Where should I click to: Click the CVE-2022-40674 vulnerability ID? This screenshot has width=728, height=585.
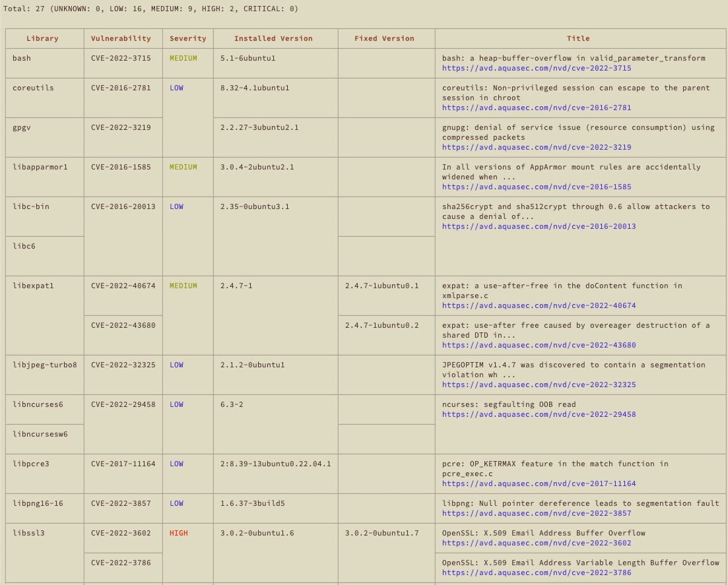click(x=123, y=286)
